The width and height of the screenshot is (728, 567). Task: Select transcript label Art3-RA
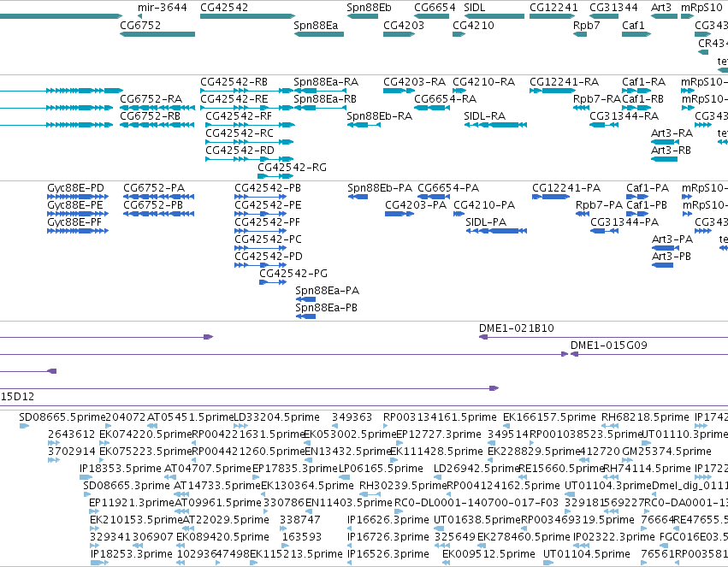[x=672, y=133]
